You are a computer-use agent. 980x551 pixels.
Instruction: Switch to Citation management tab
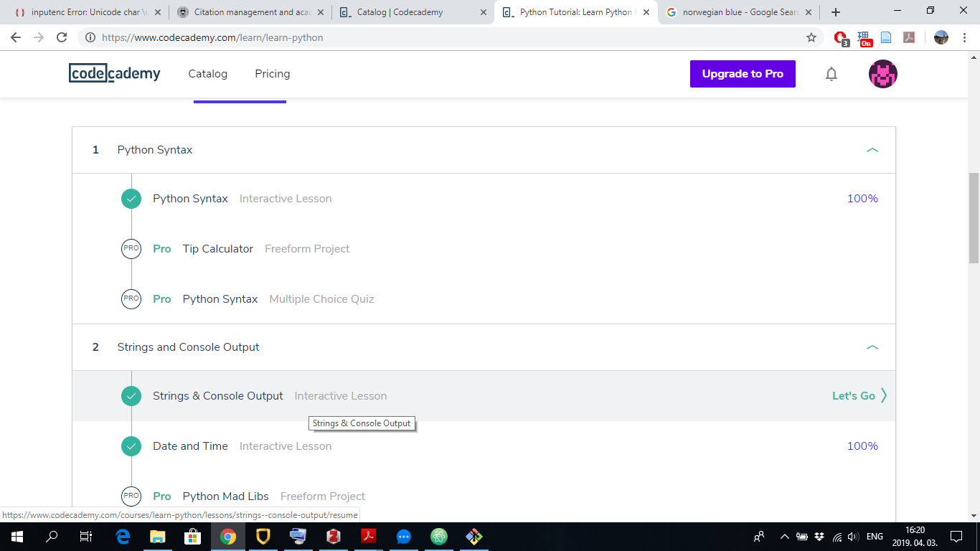pyautogui.click(x=251, y=12)
